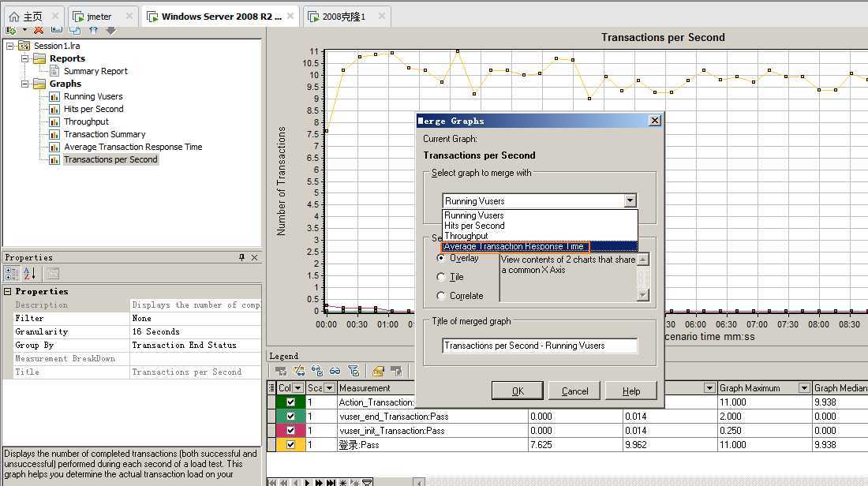Click the Transaction Summary graph icon
Image resolution: width=868 pixels, height=486 pixels.
(x=54, y=134)
